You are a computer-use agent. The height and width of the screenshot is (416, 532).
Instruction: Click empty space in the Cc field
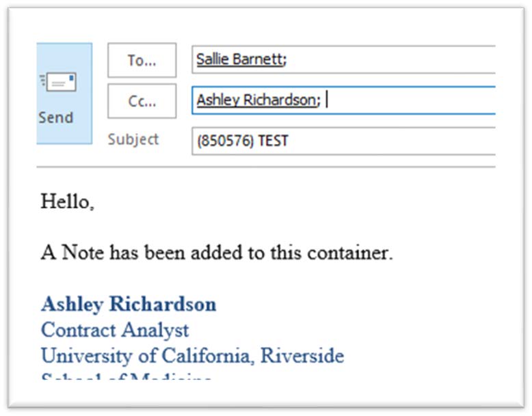coord(410,100)
